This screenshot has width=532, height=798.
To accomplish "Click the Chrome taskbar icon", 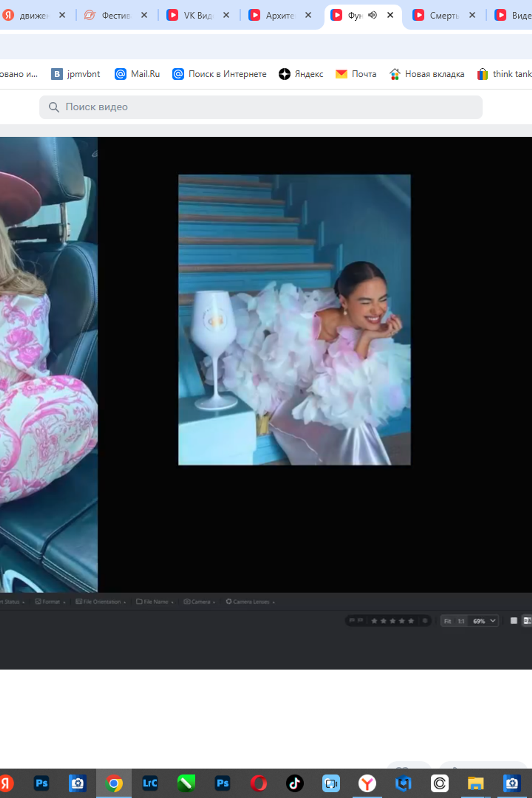I will click(x=114, y=783).
